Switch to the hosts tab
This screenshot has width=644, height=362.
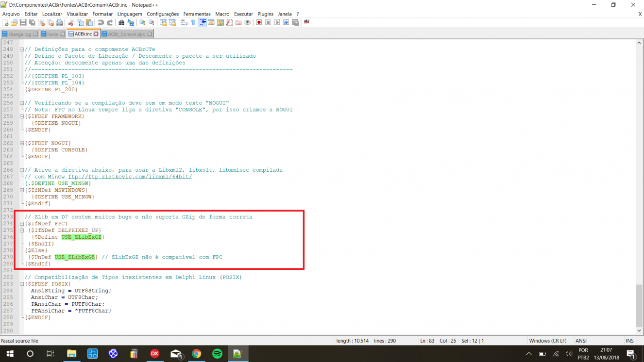(52, 34)
